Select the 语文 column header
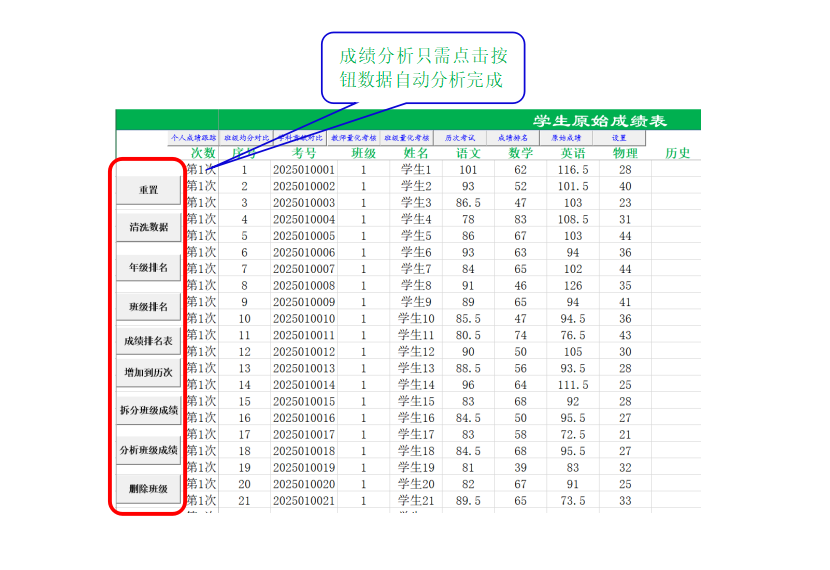The image size is (830, 570). (468, 153)
